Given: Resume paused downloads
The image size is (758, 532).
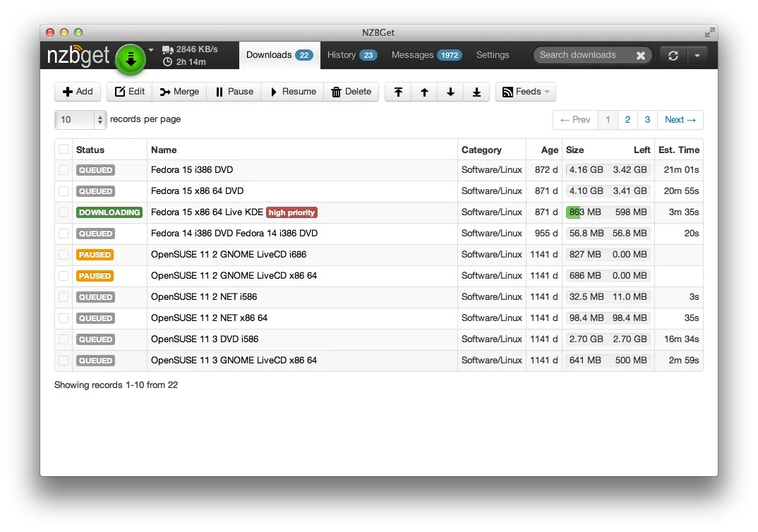Looking at the screenshot, I should pyautogui.click(x=291, y=91).
